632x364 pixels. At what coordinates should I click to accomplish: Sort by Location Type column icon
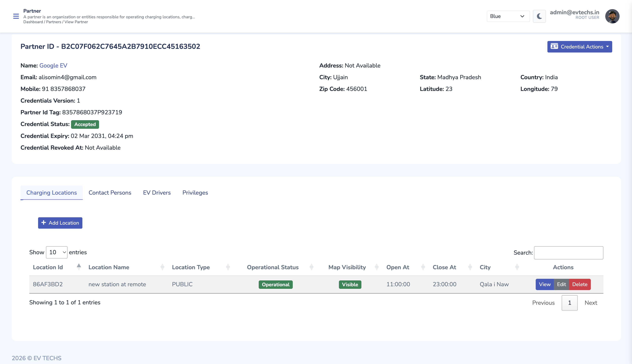point(228,267)
